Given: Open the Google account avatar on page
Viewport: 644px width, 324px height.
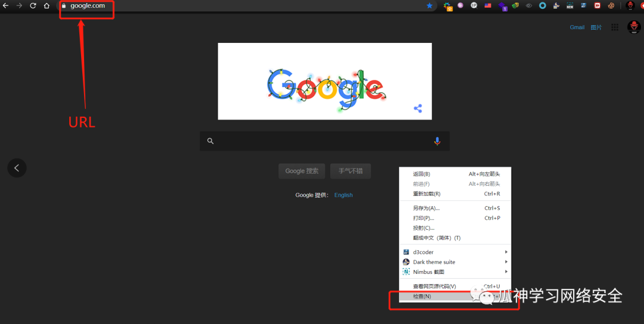Looking at the screenshot, I should 634,27.
